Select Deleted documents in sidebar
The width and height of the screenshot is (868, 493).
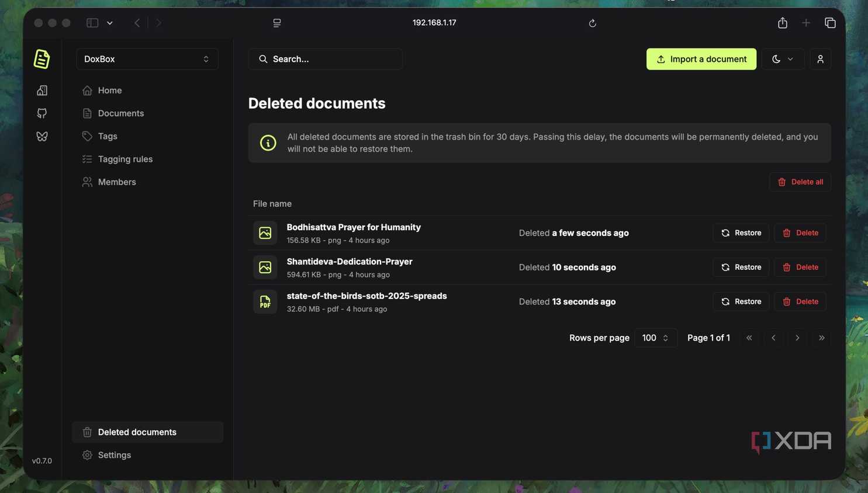[147, 432]
